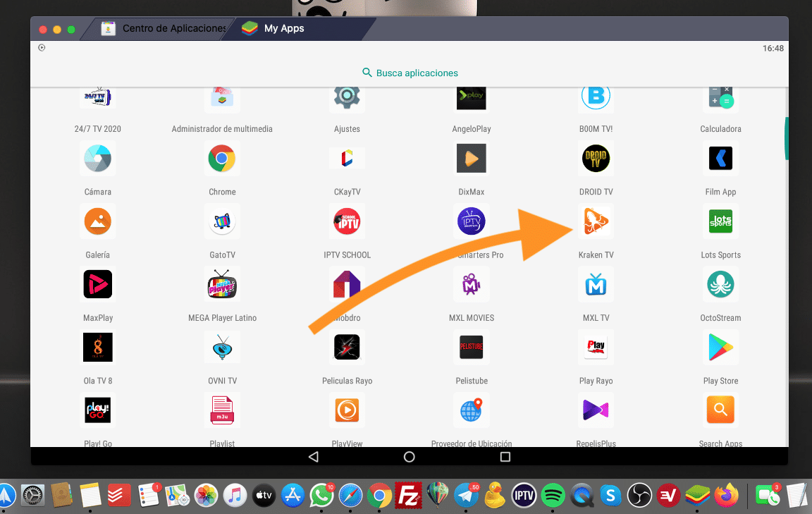Viewport: 812px width, 514px height.
Task: Launch the GatoTV app
Action: [222, 221]
